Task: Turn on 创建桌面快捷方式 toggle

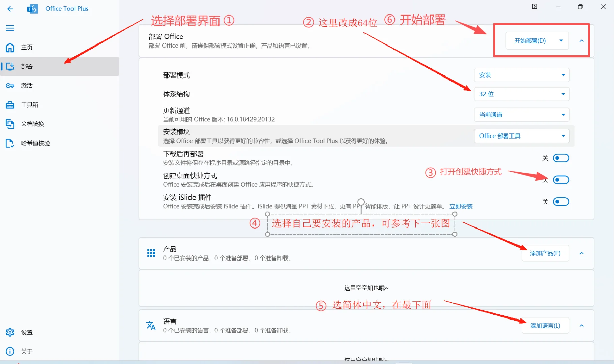Action: pyautogui.click(x=561, y=180)
